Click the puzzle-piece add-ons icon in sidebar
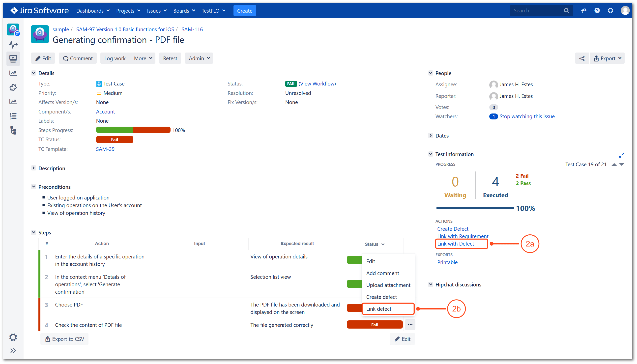Image resolution: width=637 pixels, height=364 pixels. click(13, 87)
